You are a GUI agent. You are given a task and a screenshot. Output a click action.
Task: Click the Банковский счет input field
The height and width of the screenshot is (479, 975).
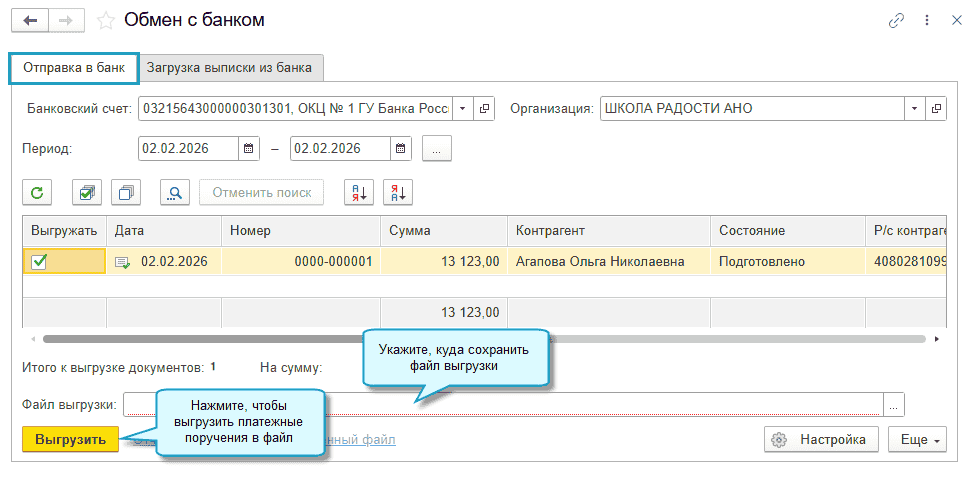coord(295,108)
